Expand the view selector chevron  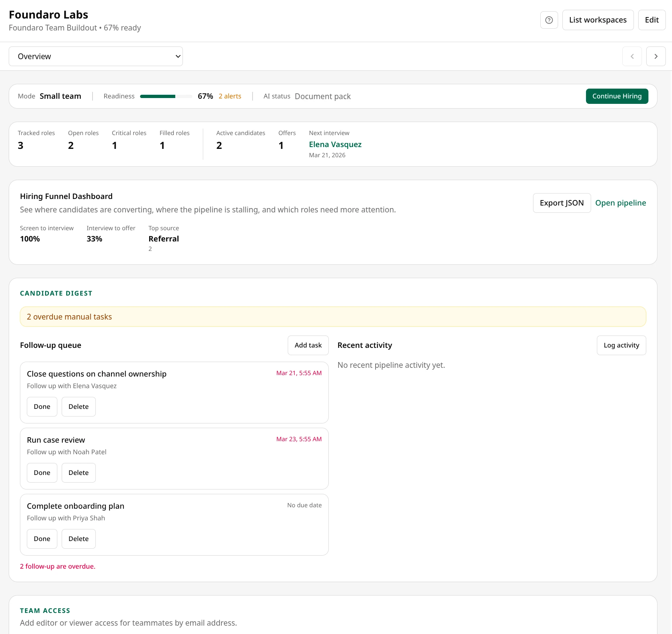(x=177, y=56)
